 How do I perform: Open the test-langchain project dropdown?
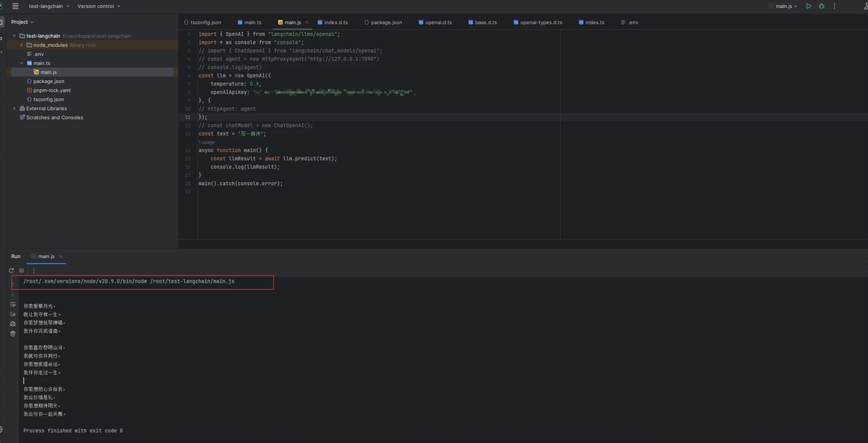[x=50, y=6]
